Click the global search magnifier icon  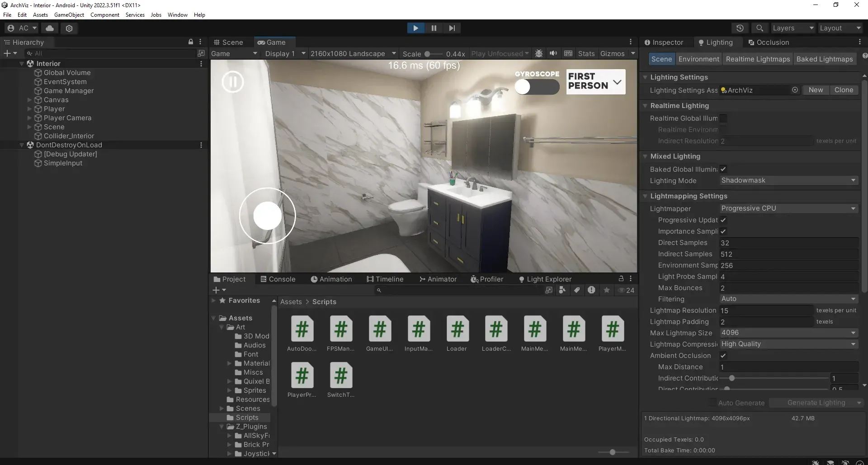pyautogui.click(x=759, y=28)
